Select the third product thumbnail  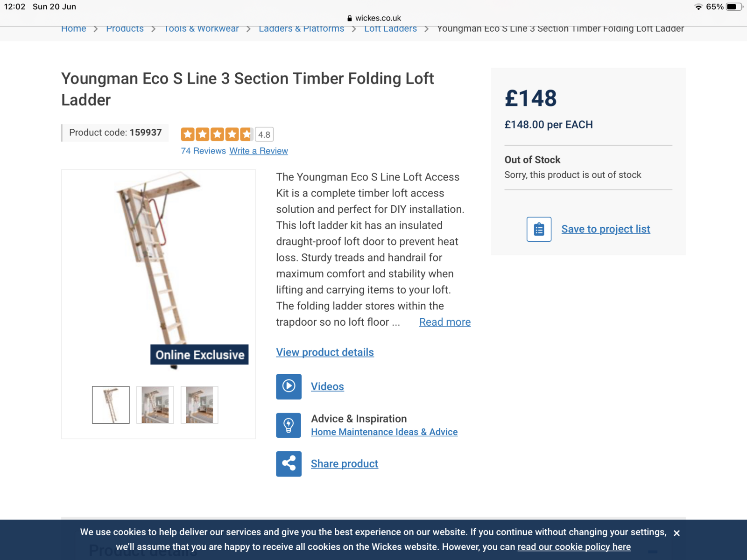point(199,405)
